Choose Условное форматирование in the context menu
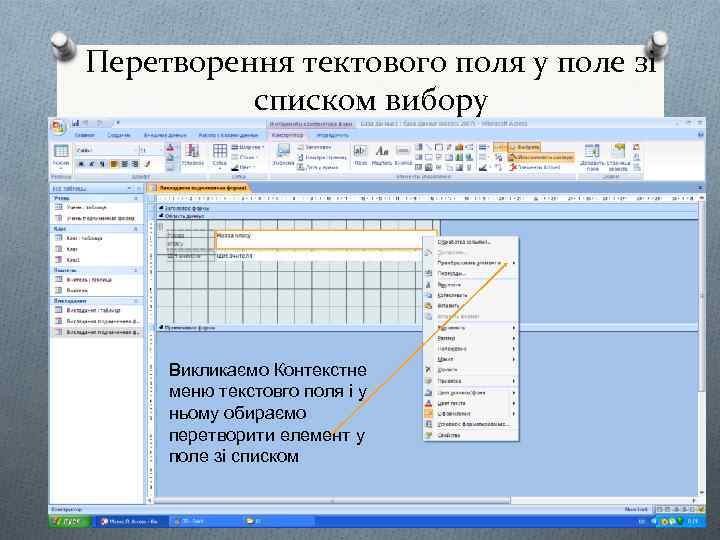 471,424
